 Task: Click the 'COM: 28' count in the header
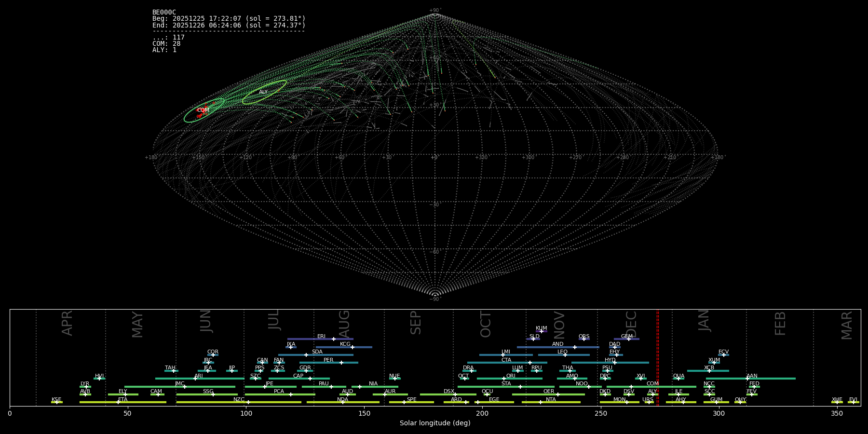(166, 44)
